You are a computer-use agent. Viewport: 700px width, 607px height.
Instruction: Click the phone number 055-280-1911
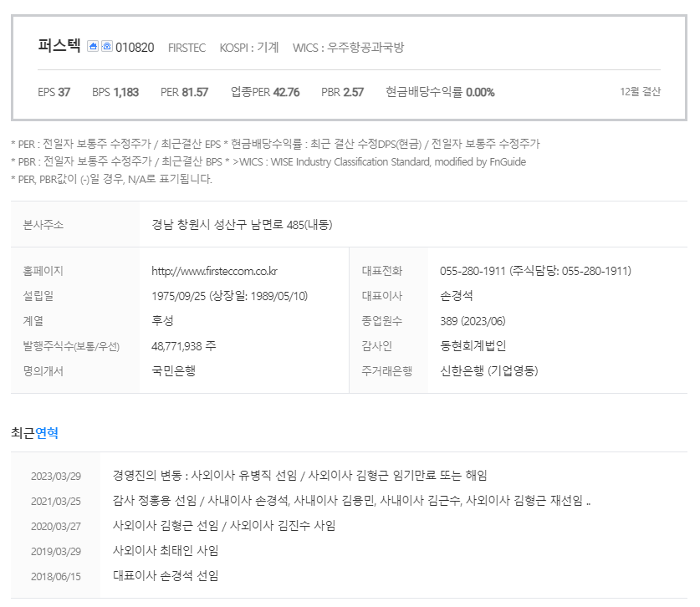click(x=473, y=271)
